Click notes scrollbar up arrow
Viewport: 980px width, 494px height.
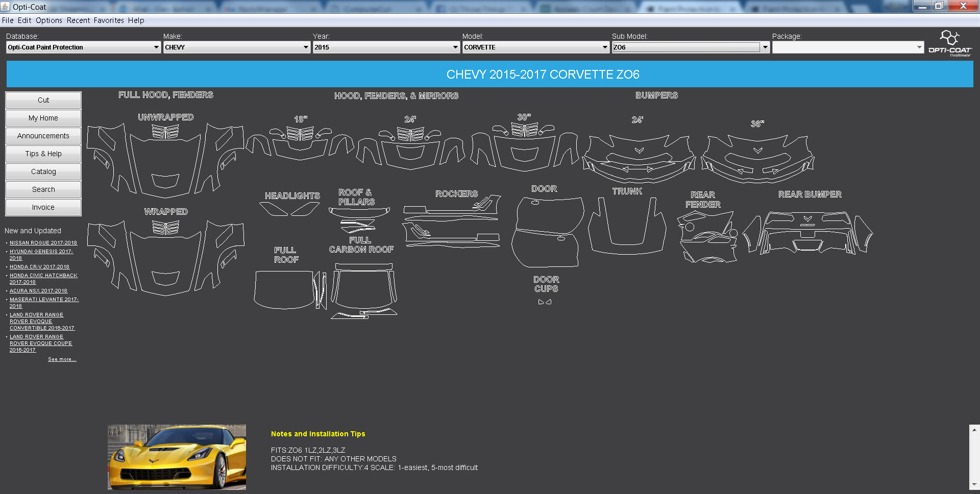pyautogui.click(x=974, y=430)
